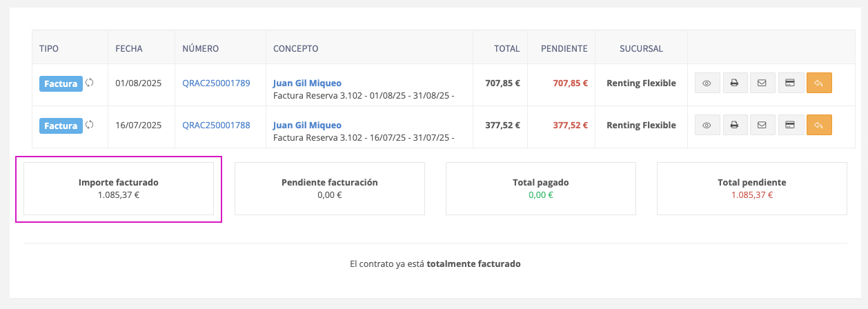Open Juan Gil Miqueo in 707,85 € row
The width and height of the screenshot is (868, 309).
pos(307,83)
